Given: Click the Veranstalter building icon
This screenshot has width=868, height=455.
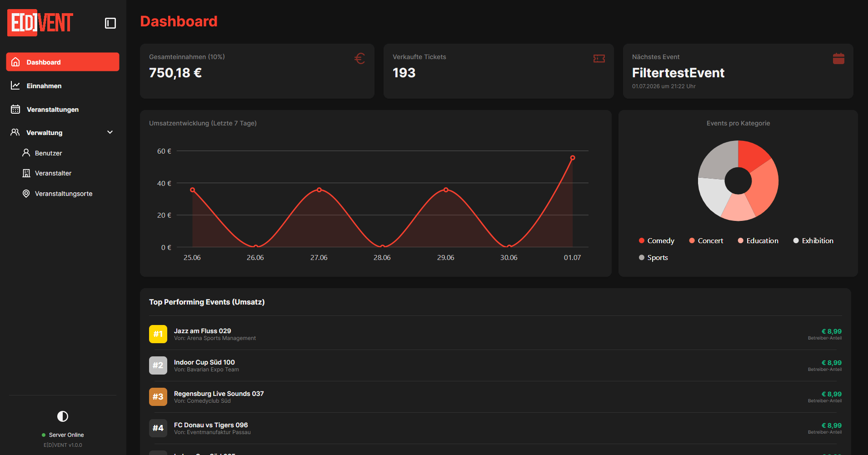Looking at the screenshot, I should tap(26, 173).
